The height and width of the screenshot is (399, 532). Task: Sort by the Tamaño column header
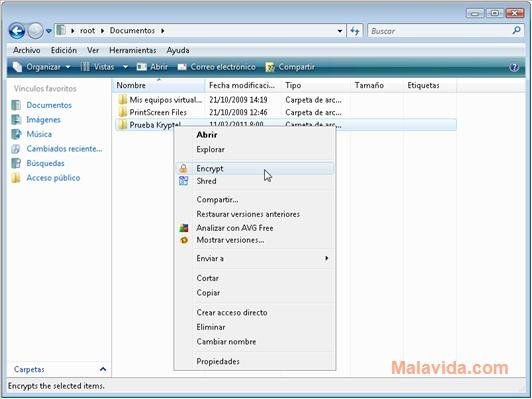(x=377, y=86)
